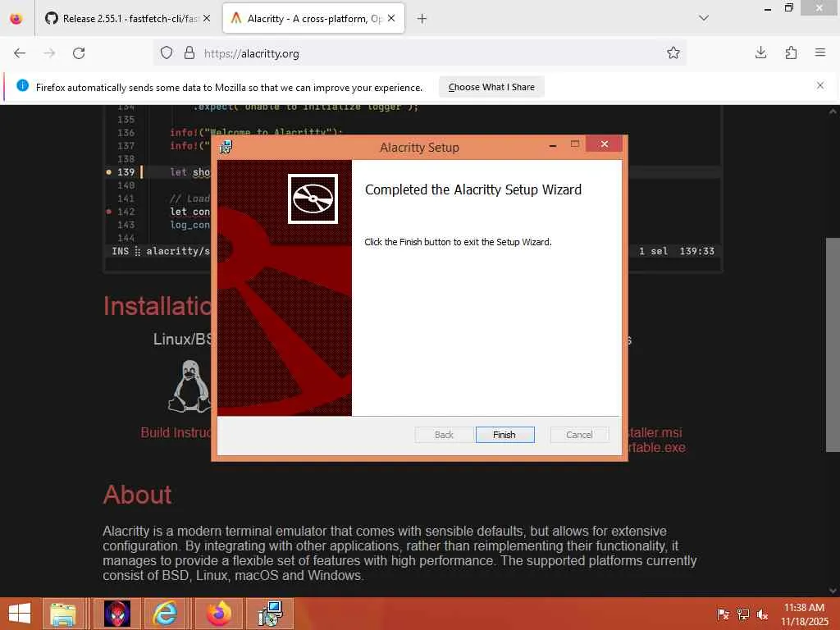Screen dimensions: 840x630
Task: Click Choose What I Share button
Action: [491, 87]
